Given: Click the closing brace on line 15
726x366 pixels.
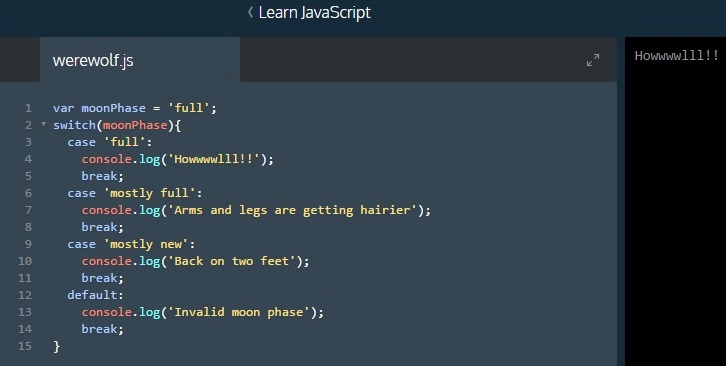Looking at the screenshot, I should click(56, 346).
